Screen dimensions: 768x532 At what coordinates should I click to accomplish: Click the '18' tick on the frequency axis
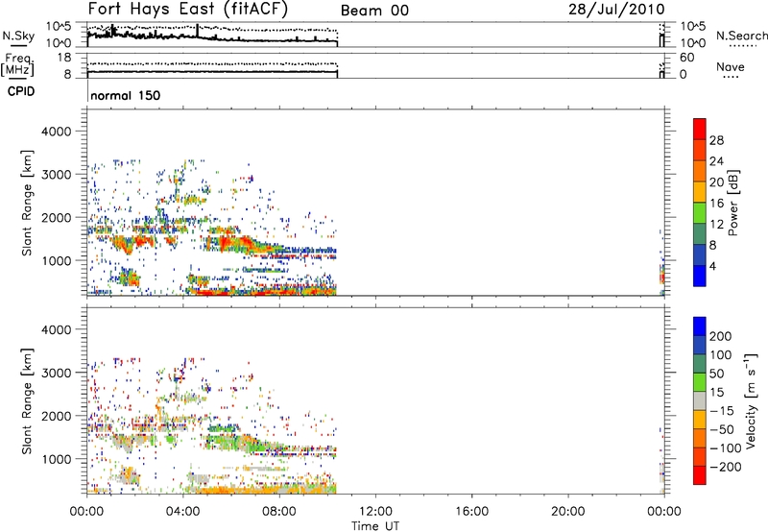pos(64,58)
